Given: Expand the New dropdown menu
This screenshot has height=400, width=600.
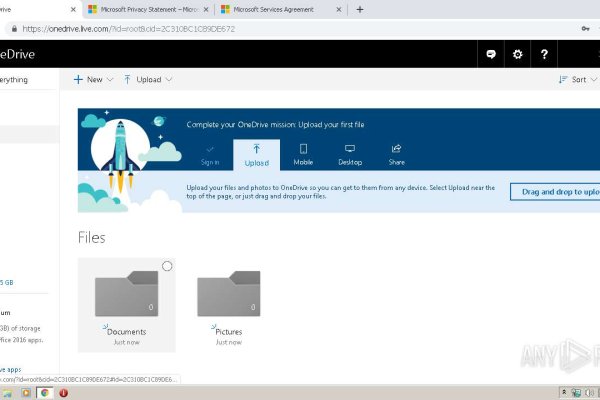Looking at the screenshot, I should 94,79.
